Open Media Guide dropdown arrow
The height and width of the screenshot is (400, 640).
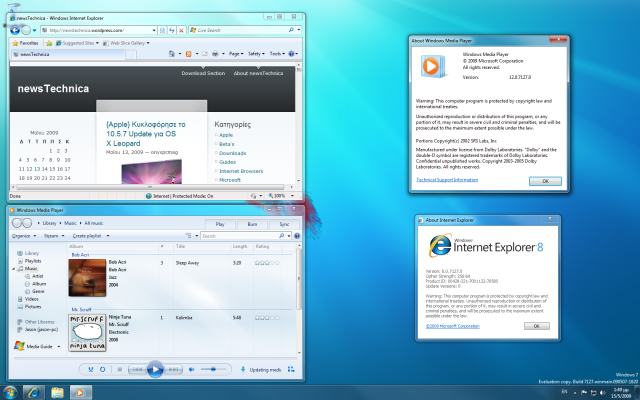point(59,347)
